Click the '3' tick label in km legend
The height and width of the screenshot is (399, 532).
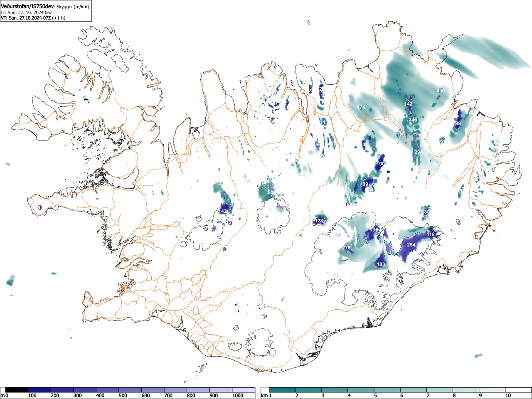click(323, 396)
